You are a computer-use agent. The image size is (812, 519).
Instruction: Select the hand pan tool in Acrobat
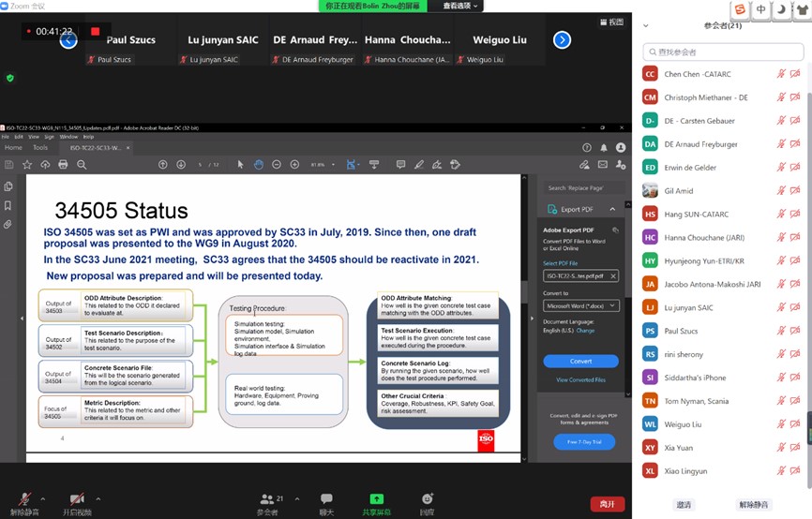[258, 165]
